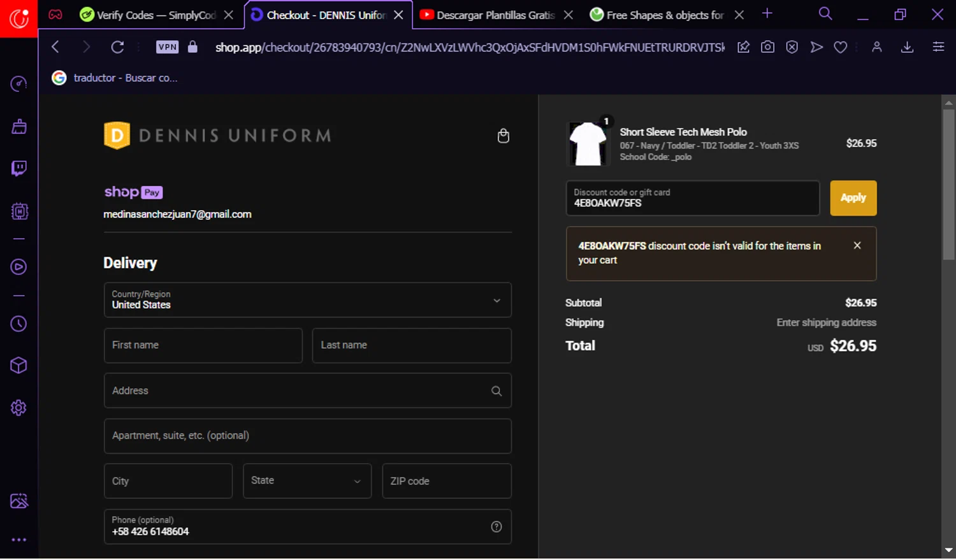Open GX Corner gamepad tab icon

[x=55, y=14]
